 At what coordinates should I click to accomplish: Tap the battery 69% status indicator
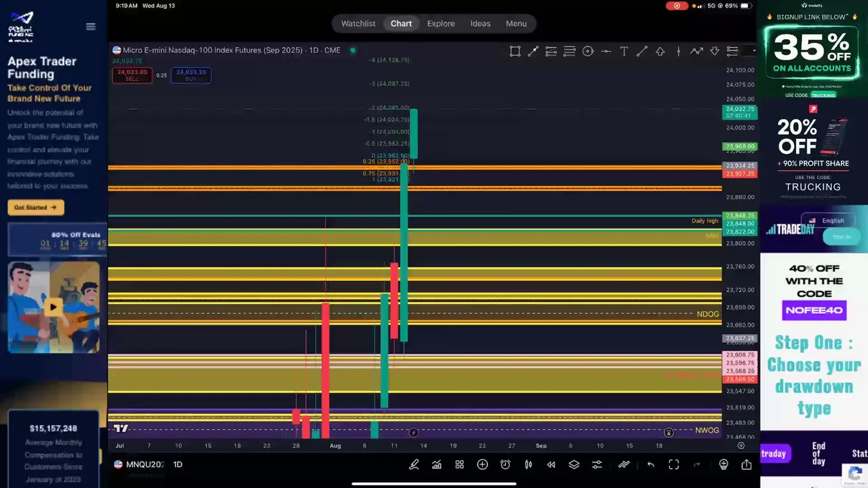pyautogui.click(x=739, y=5)
